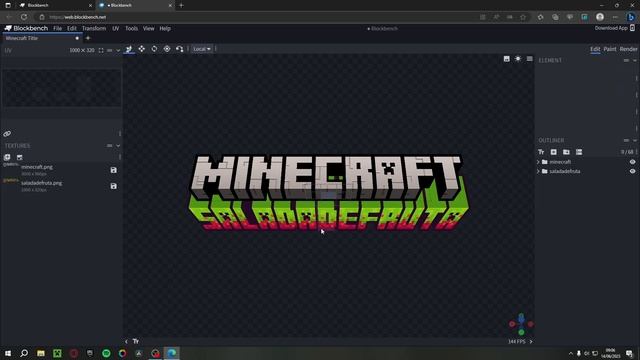Image resolution: width=640 pixels, height=360 pixels.
Task: Save the saladadefruta.png texture
Action: coord(113,186)
